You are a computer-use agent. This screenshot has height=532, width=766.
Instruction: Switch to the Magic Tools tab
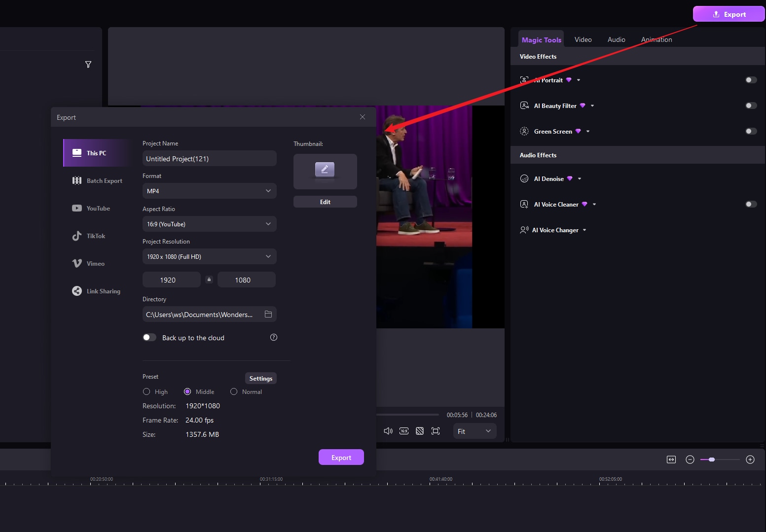click(542, 40)
